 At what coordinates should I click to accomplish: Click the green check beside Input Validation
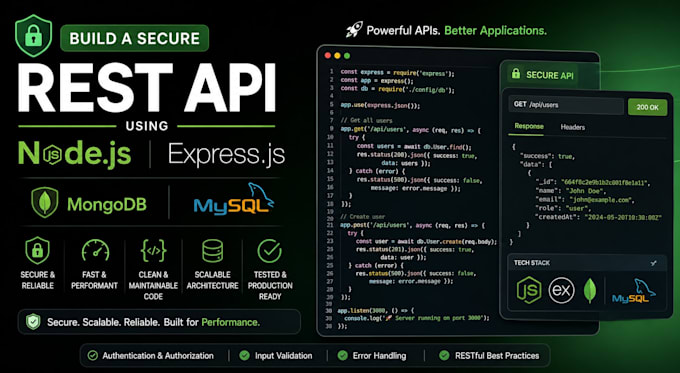tap(245, 356)
